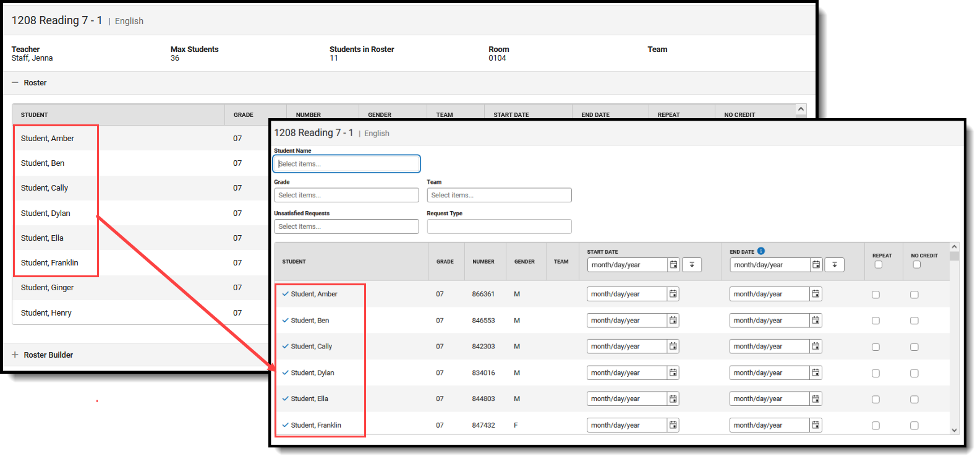Open end date calendar for Student, Ben
Viewport: 980px width, 461px height.
816,321
